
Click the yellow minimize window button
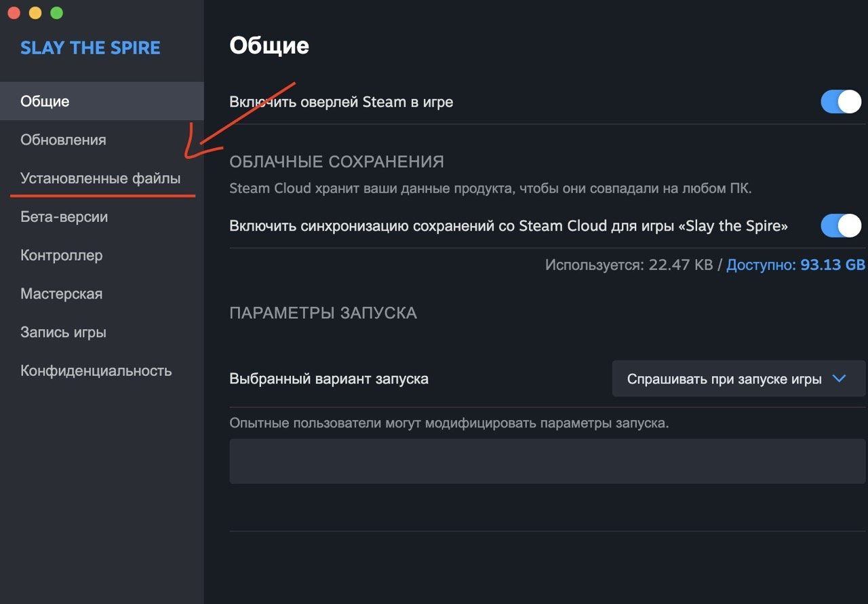[x=35, y=13]
